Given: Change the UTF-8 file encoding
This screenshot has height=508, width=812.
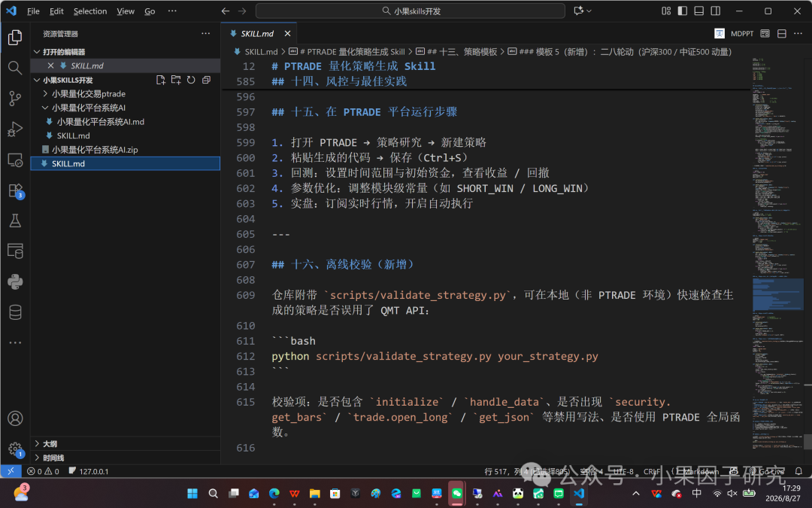Looking at the screenshot, I should point(623,471).
